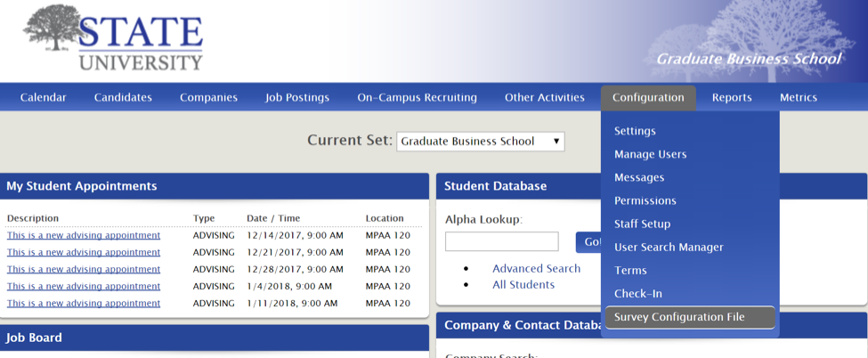Open the On-Campus Recruiting menu
Screen dimensions: 868x358
417,98
